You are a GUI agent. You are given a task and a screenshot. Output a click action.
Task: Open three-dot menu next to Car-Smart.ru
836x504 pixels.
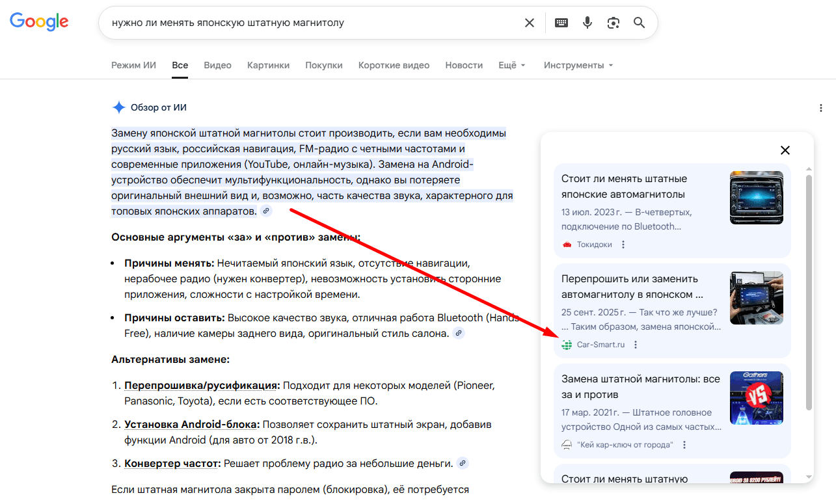tap(636, 345)
